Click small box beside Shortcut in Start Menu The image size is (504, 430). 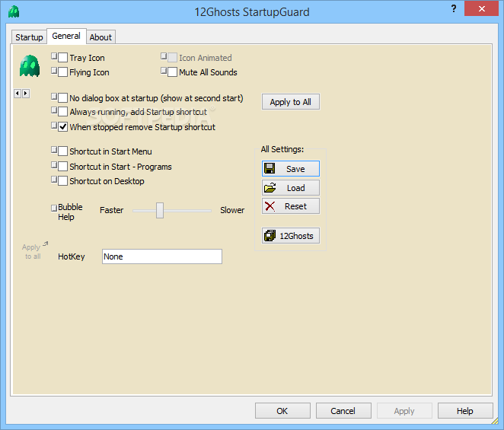pos(54,150)
